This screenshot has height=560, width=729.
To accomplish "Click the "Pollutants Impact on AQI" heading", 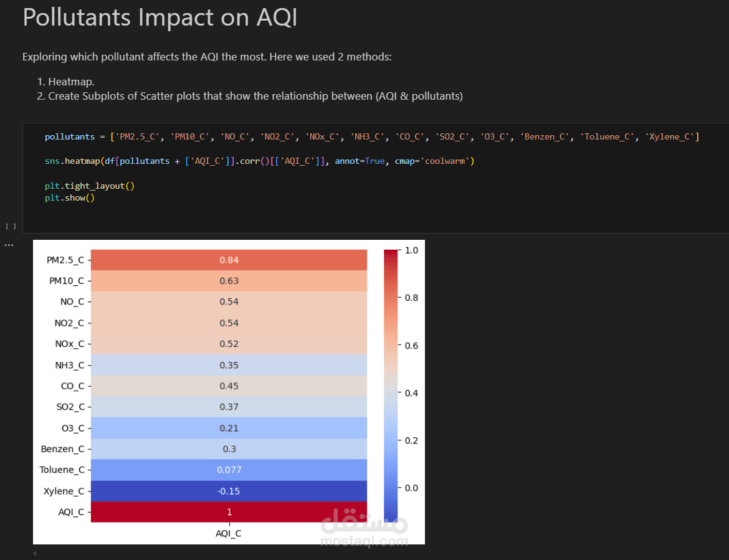I will pos(160,17).
